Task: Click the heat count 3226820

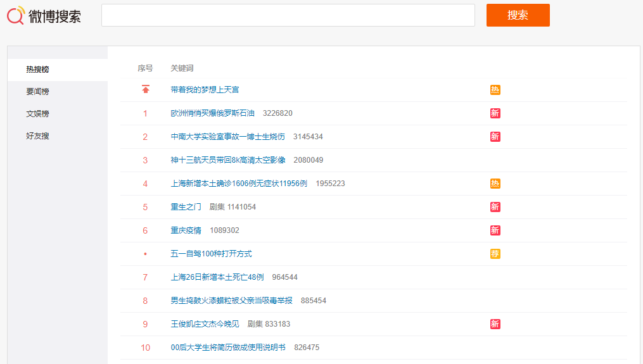Action: [x=277, y=113]
